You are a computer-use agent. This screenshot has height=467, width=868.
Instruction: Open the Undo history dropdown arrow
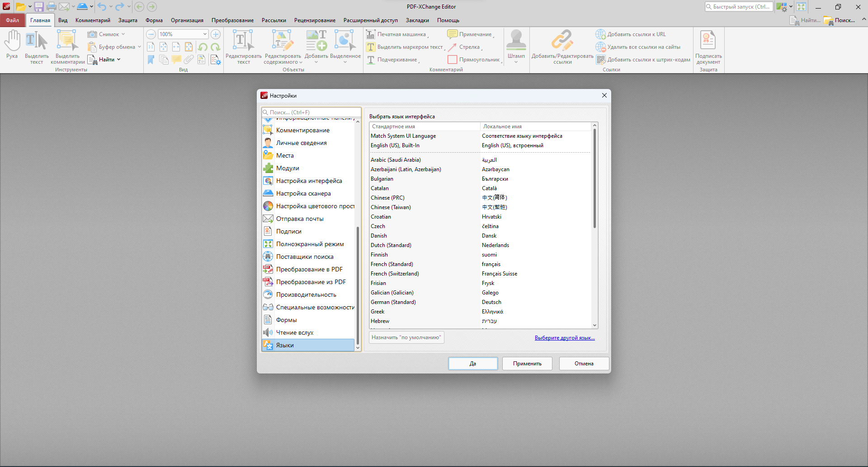pyautogui.click(x=111, y=7)
